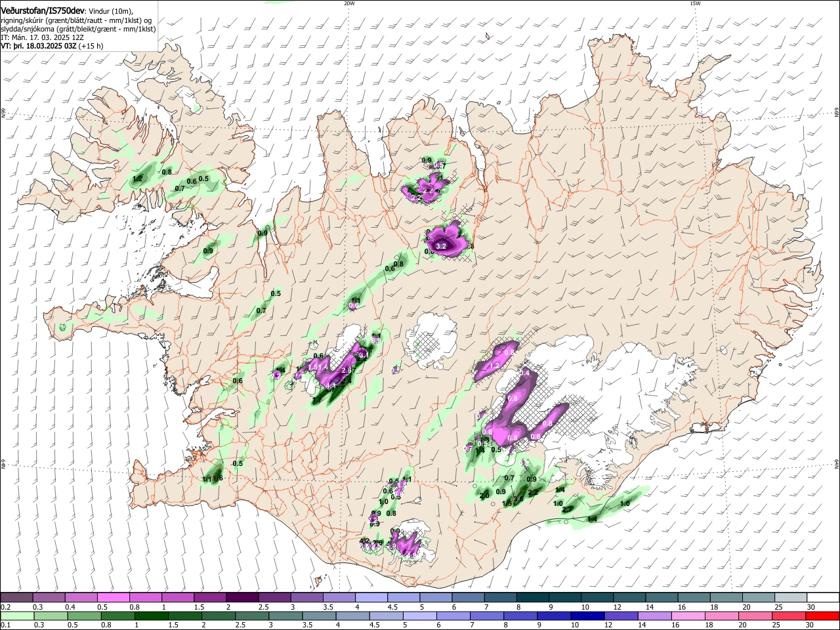
Task: Select the 'VT: þri. 18.03.2025 03Z' valid time
Action: coord(39,47)
